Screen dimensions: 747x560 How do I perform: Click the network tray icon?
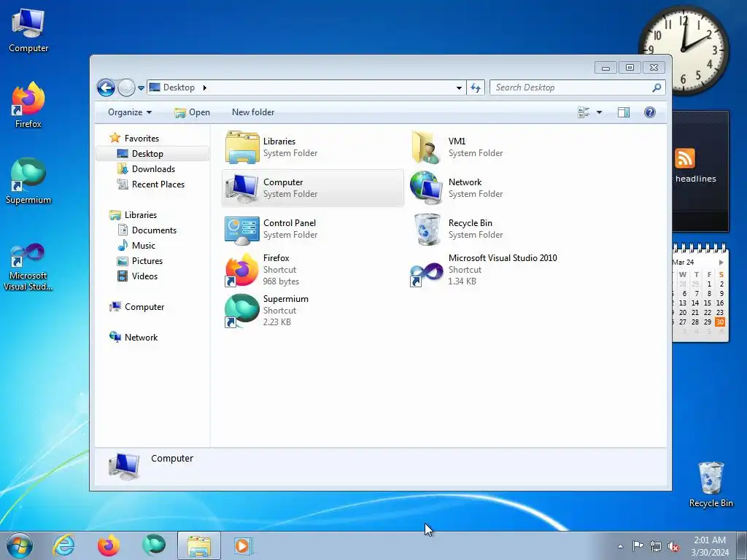point(656,546)
